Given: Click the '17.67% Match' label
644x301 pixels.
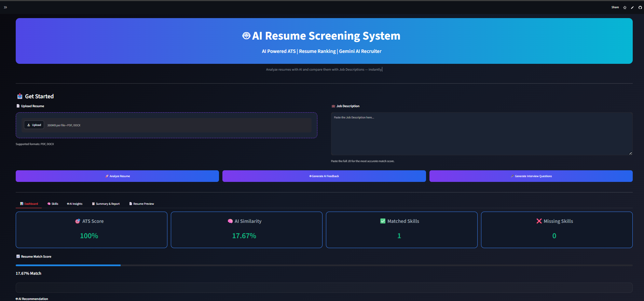Looking at the screenshot, I should pyautogui.click(x=28, y=273).
